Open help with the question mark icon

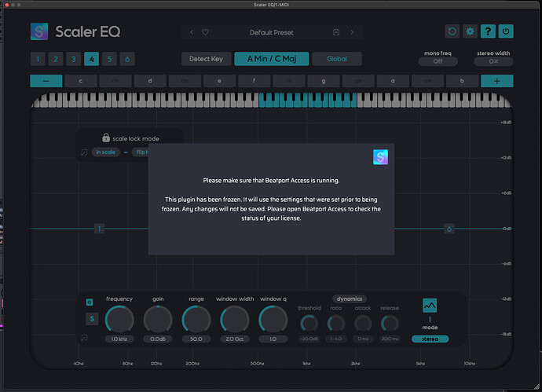pos(488,31)
